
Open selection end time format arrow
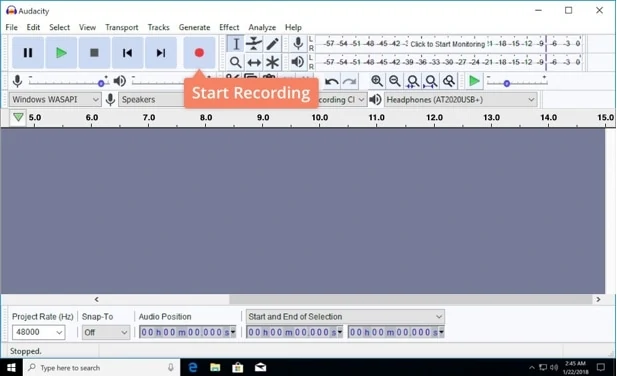click(442, 332)
